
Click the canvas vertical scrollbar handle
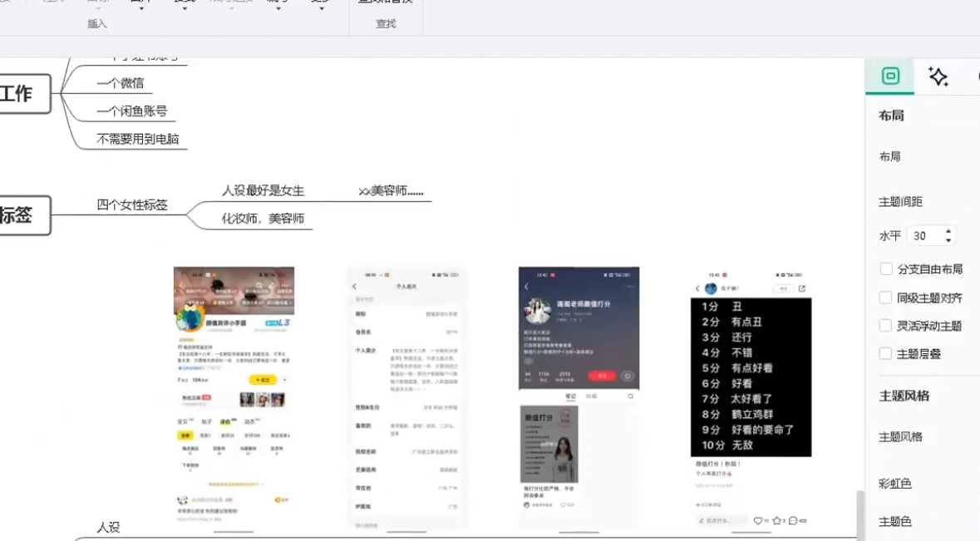point(859,514)
